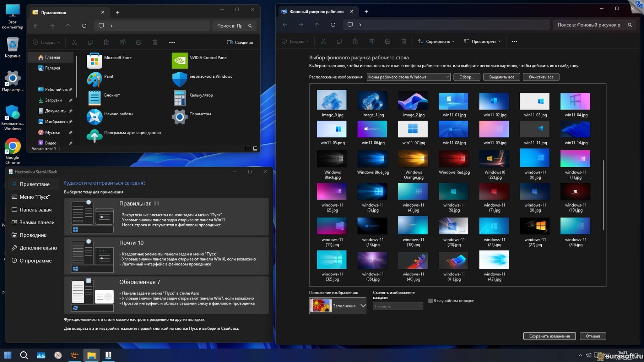The height and width of the screenshot is (362, 644).
Task: Expand Создать menu in wallpaper window
Action: click(295, 42)
